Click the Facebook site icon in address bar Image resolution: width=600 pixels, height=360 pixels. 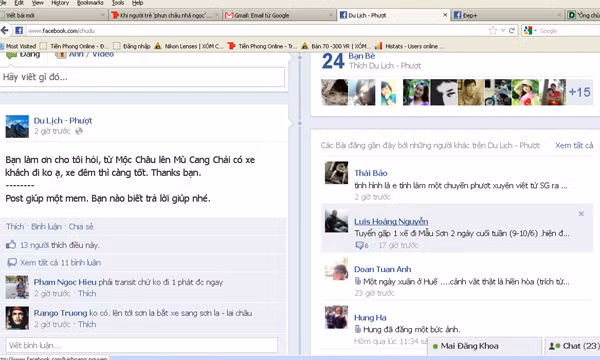(x=19, y=31)
